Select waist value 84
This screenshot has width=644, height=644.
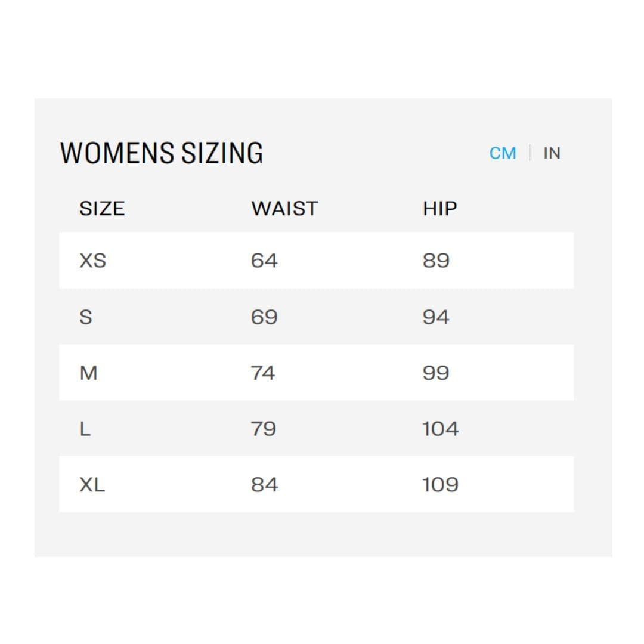pos(265,485)
